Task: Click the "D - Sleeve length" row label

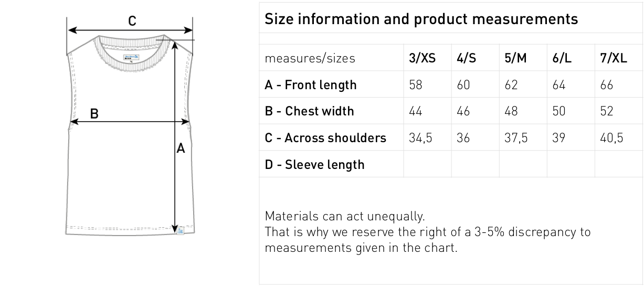Action: pos(314,165)
